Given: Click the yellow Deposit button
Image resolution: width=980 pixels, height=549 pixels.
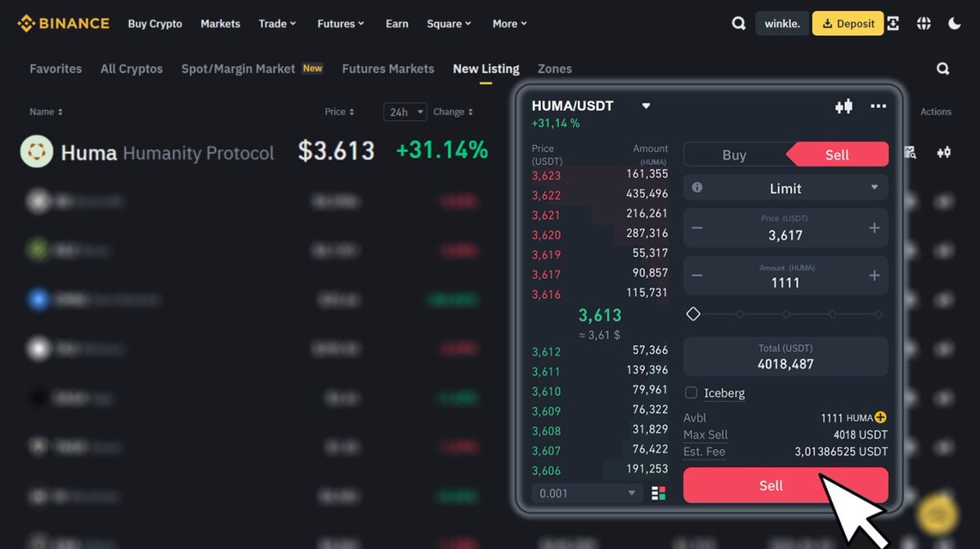Looking at the screenshot, I should point(848,24).
